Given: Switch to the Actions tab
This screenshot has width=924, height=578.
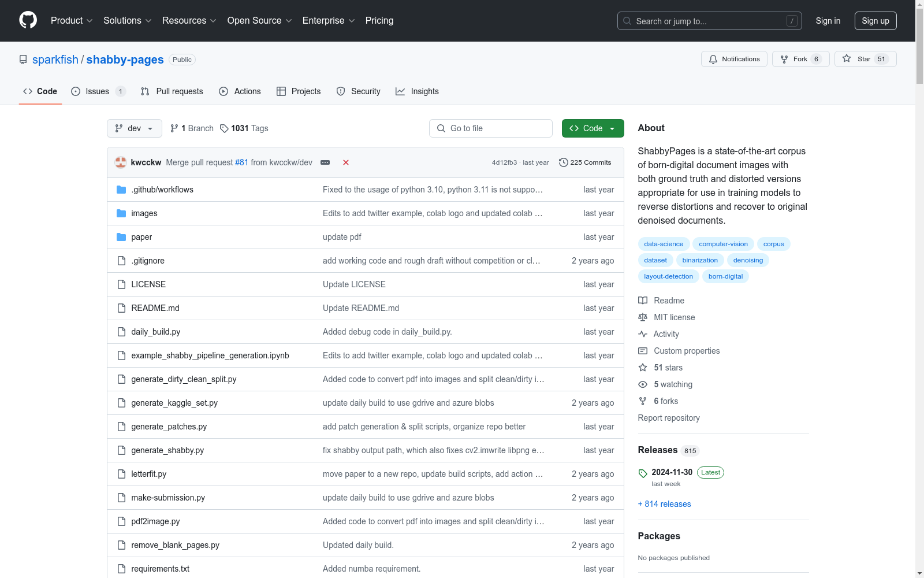Looking at the screenshot, I should (240, 91).
